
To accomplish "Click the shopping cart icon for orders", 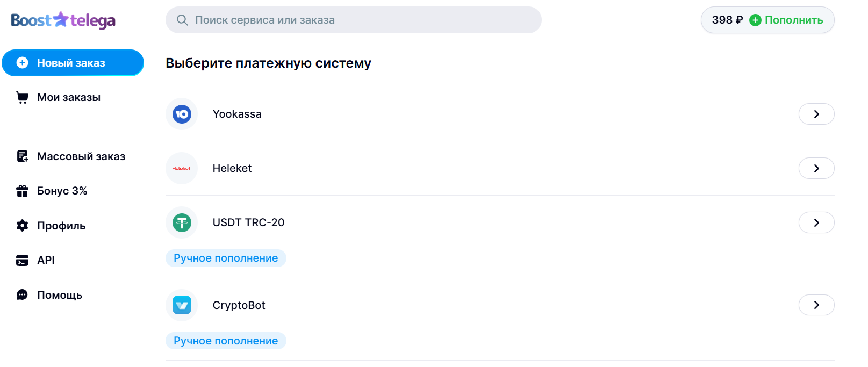I will click(x=22, y=97).
